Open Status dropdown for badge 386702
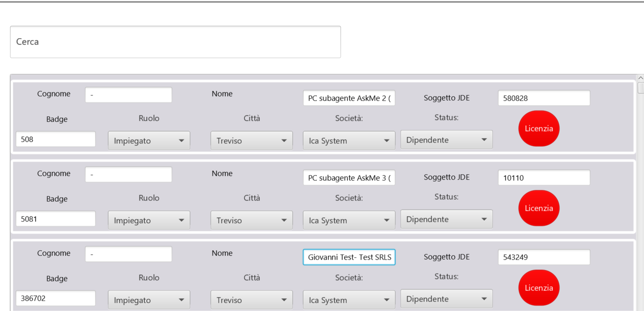 tap(446, 299)
